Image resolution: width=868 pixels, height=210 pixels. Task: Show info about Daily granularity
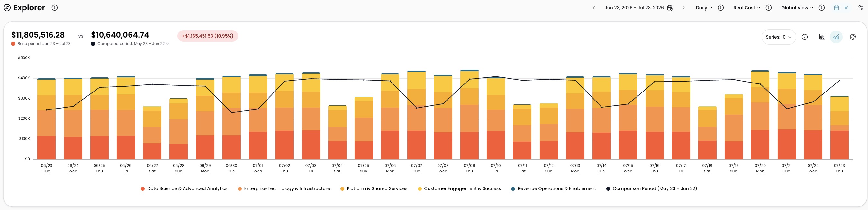[721, 8]
